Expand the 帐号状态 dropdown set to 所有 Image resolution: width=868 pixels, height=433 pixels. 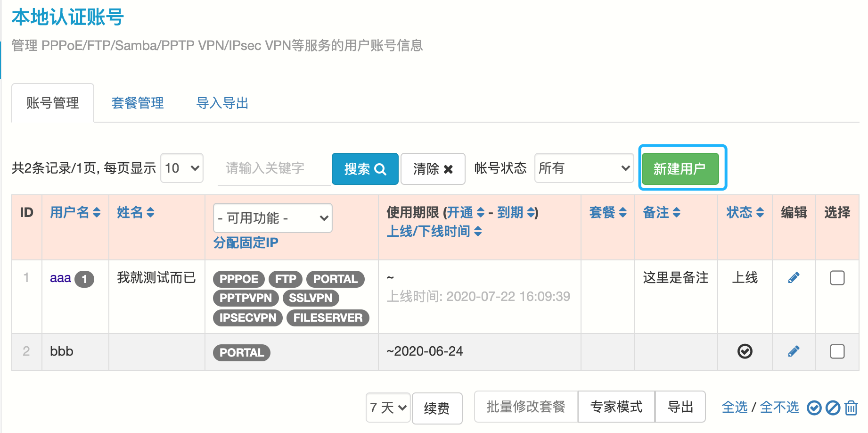(584, 168)
